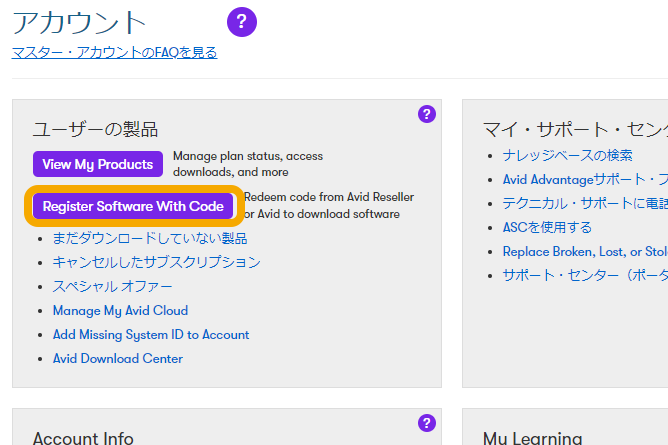The width and height of the screenshot is (668, 445).
Task: Click the Account Info heading
Action: (x=83, y=438)
